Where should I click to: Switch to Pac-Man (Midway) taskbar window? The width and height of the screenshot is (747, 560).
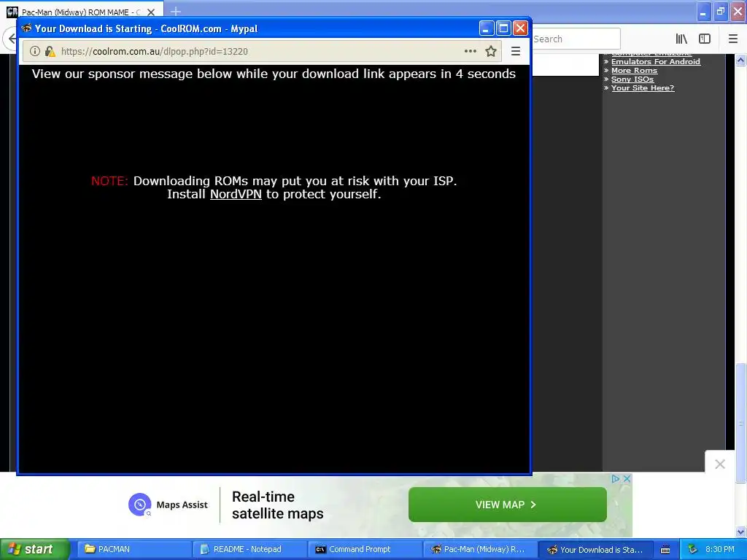[480, 549]
